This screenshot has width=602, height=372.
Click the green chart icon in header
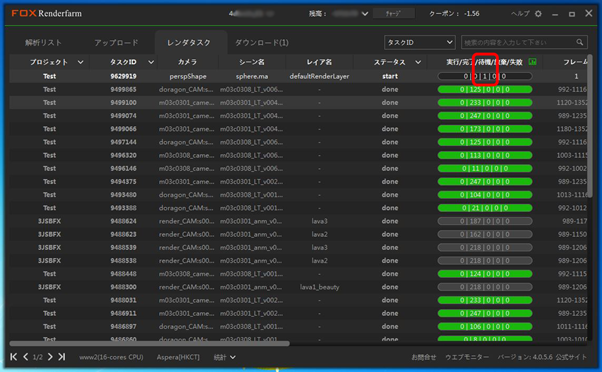[532, 61]
